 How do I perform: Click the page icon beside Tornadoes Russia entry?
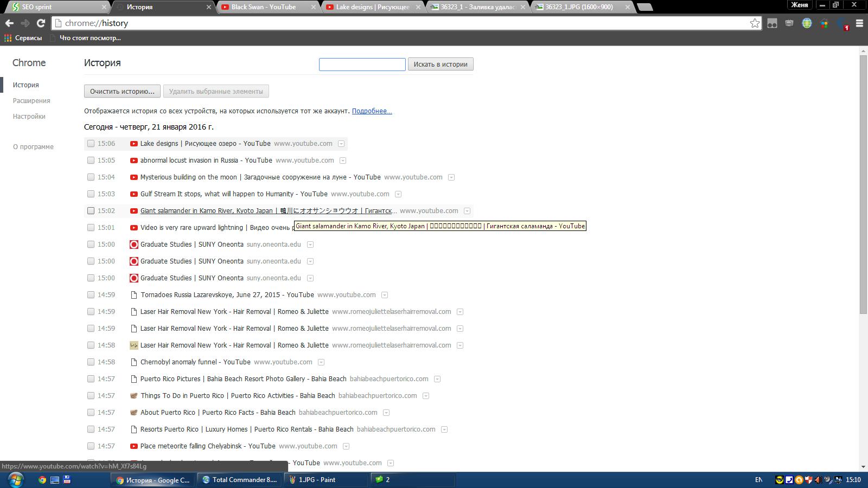coord(133,295)
